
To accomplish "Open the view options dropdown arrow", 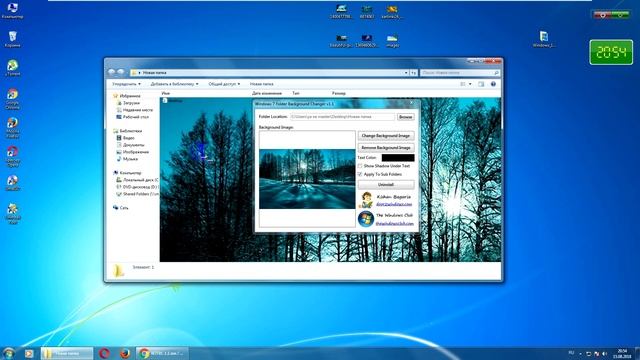I will [470, 84].
